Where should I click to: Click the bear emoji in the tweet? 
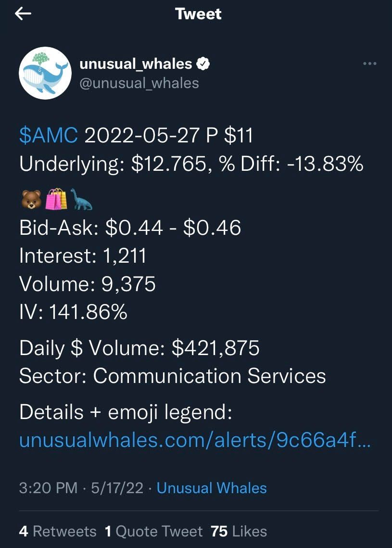(31, 199)
